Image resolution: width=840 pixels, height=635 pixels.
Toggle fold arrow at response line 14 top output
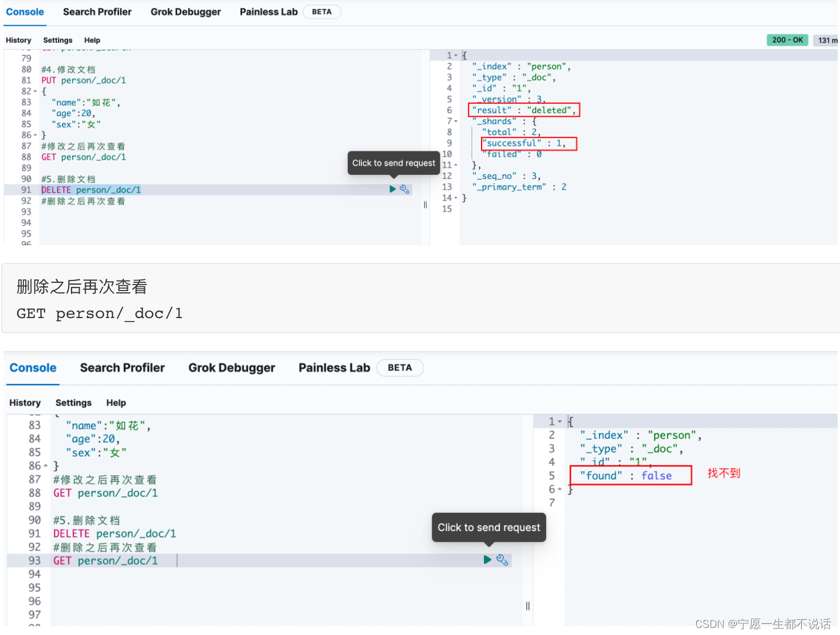(456, 198)
